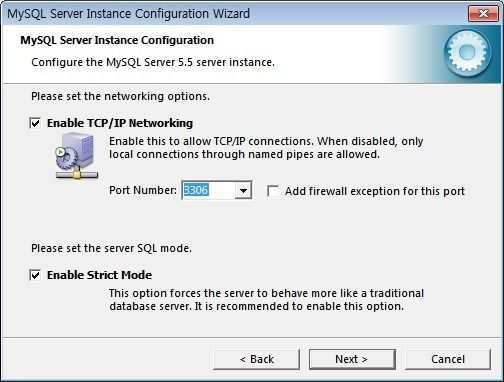Return with the Back button
The image size is (504, 382).
coord(256,359)
